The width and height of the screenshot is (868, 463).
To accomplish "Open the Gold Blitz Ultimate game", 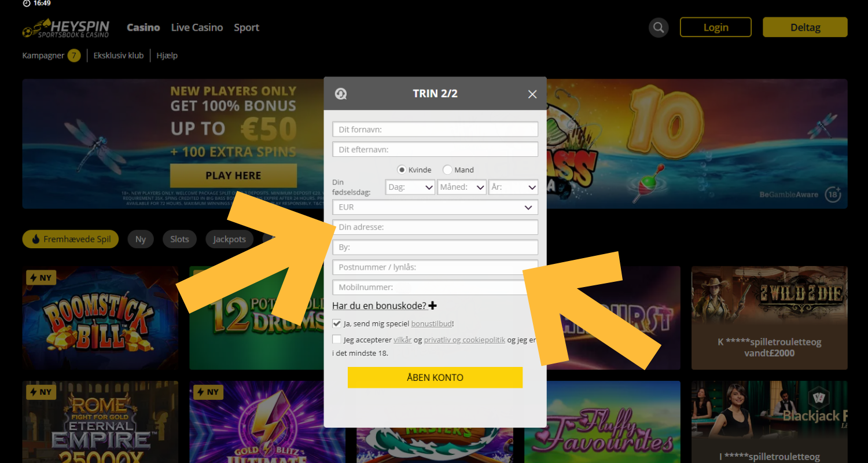I will pos(267,422).
